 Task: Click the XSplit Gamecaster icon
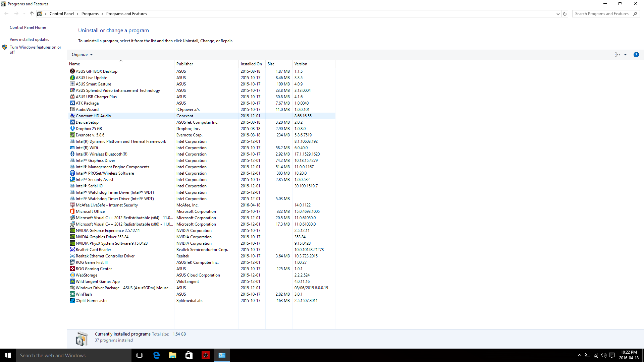click(x=72, y=300)
